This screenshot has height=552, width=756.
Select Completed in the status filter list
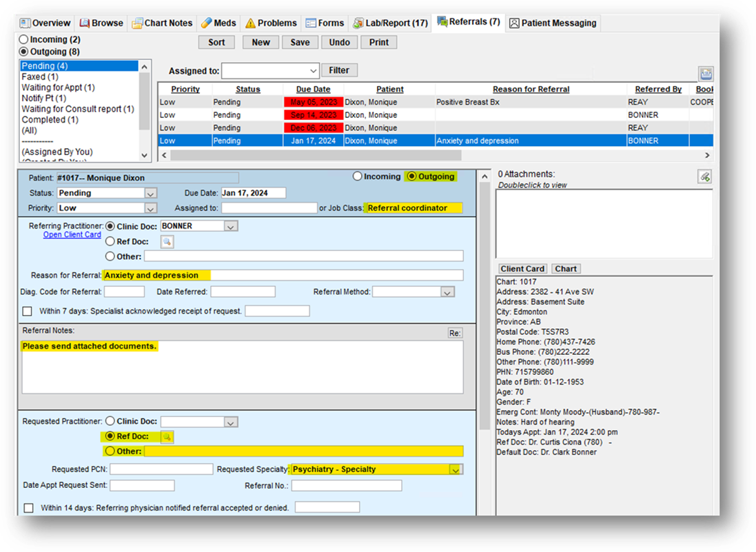[49, 119]
